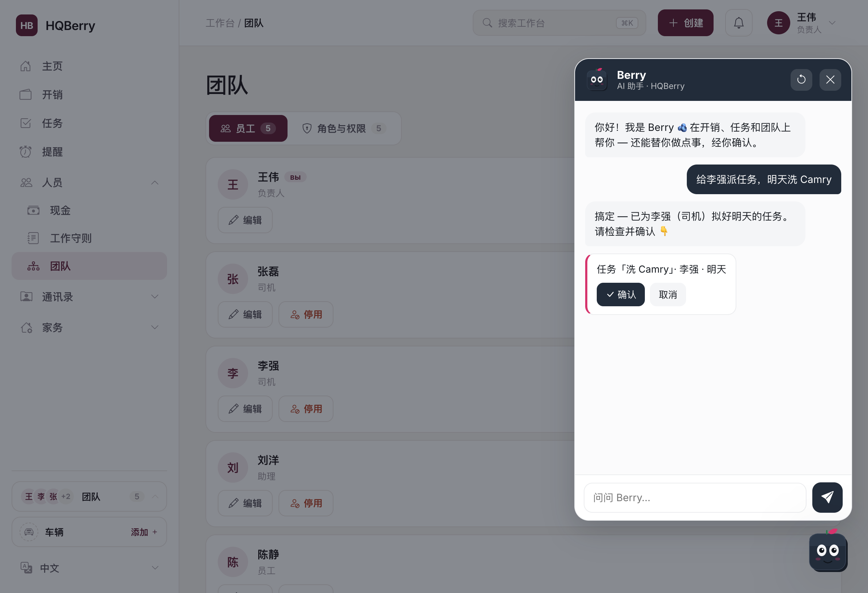
Task: Click the 开销 wallet icon
Action: click(x=25, y=94)
